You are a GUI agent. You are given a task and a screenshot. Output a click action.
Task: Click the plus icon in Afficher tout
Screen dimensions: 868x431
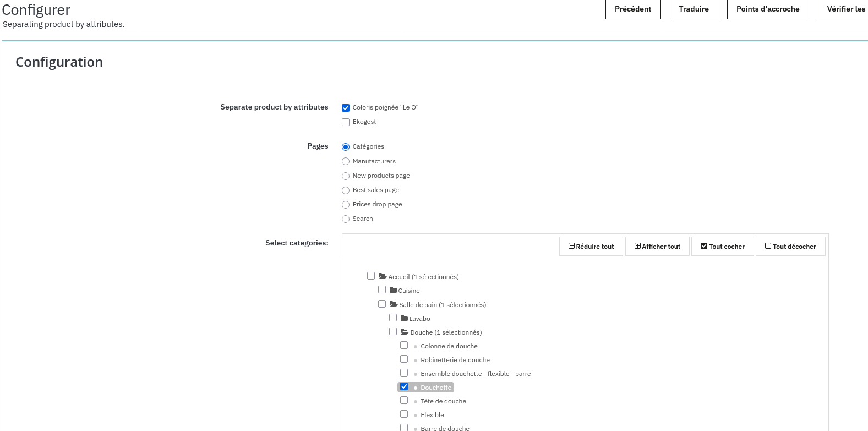pyautogui.click(x=637, y=246)
